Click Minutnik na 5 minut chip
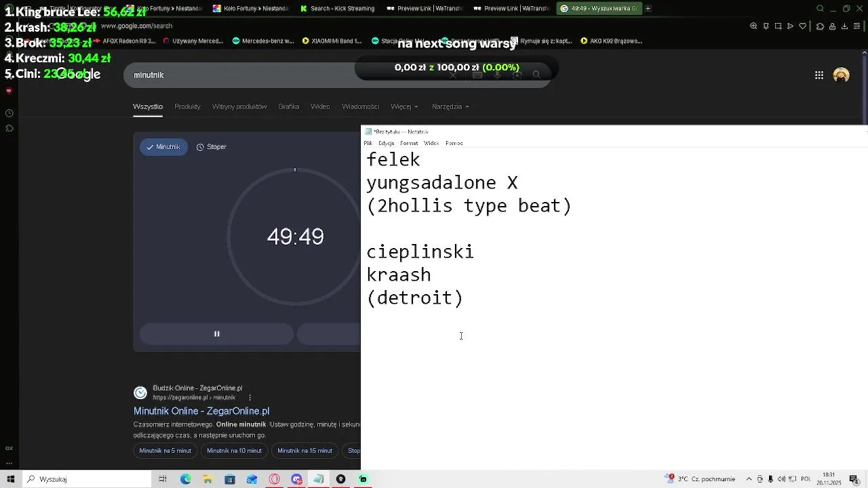 [x=165, y=451]
